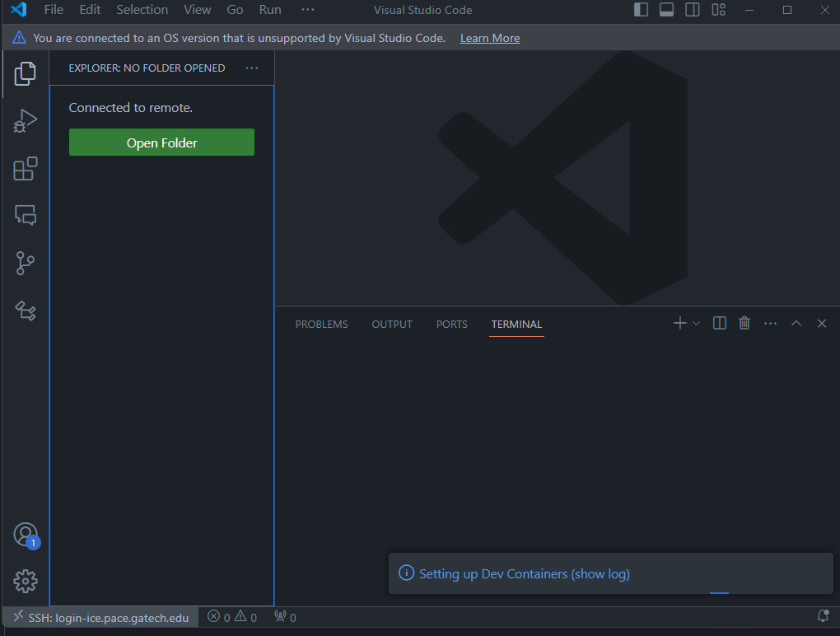Open the Explorer view in activity bar
The height and width of the screenshot is (636, 840).
coord(25,73)
